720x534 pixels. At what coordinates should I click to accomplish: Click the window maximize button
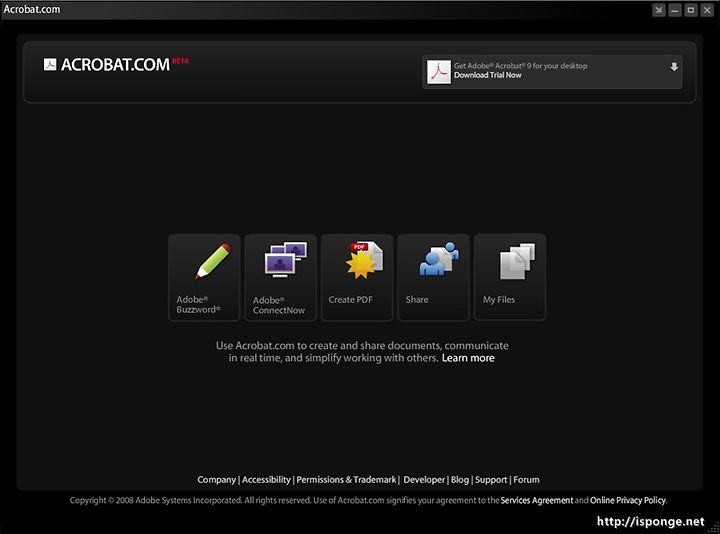691,10
